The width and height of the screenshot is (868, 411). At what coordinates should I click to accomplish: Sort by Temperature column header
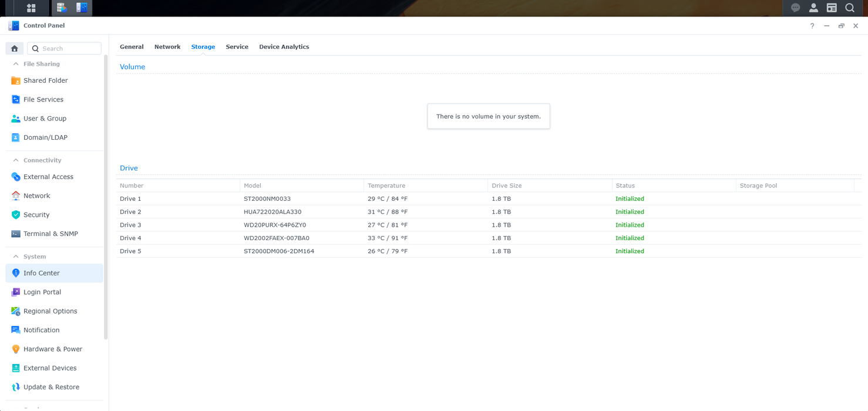coord(426,186)
